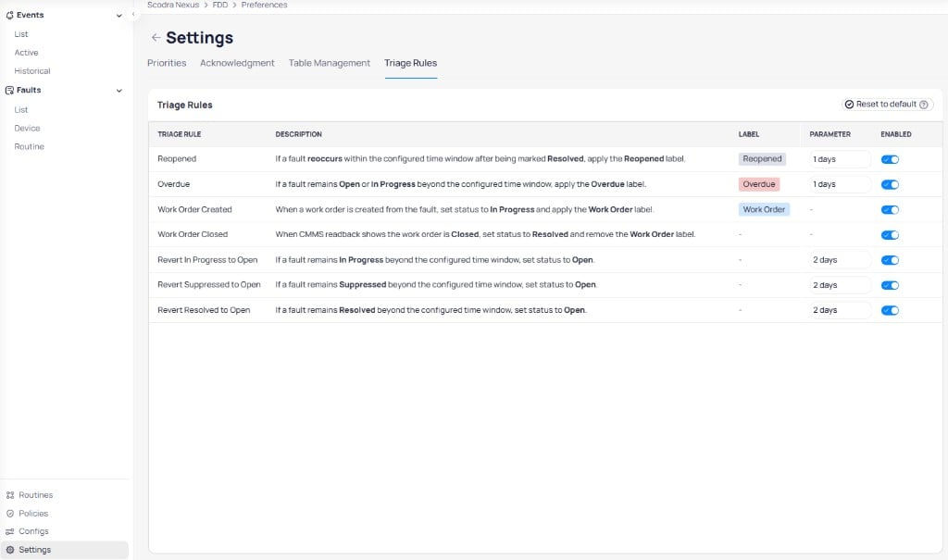The width and height of the screenshot is (948, 560).
Task: Click the Policies shield icon
Action: pyautogui.click(x=9, y=514)
